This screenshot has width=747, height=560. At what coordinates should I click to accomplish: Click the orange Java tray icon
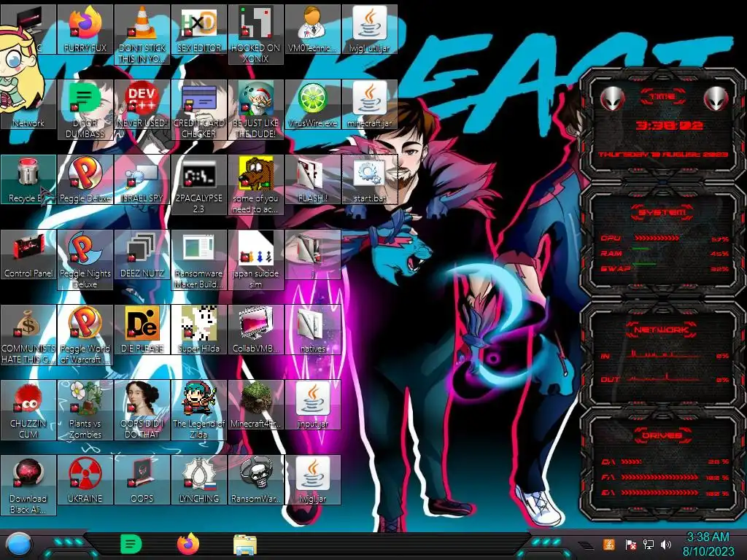click(609, 544)
